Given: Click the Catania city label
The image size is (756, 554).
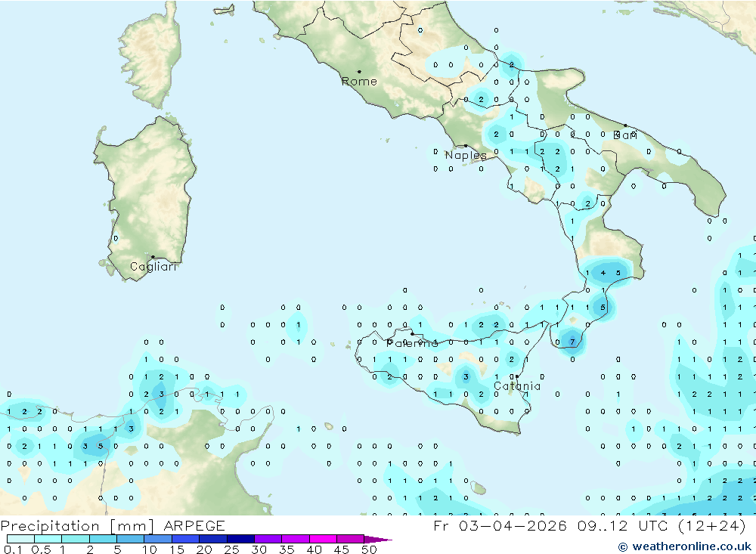Looking at the screenshot, I should (517, 386).
